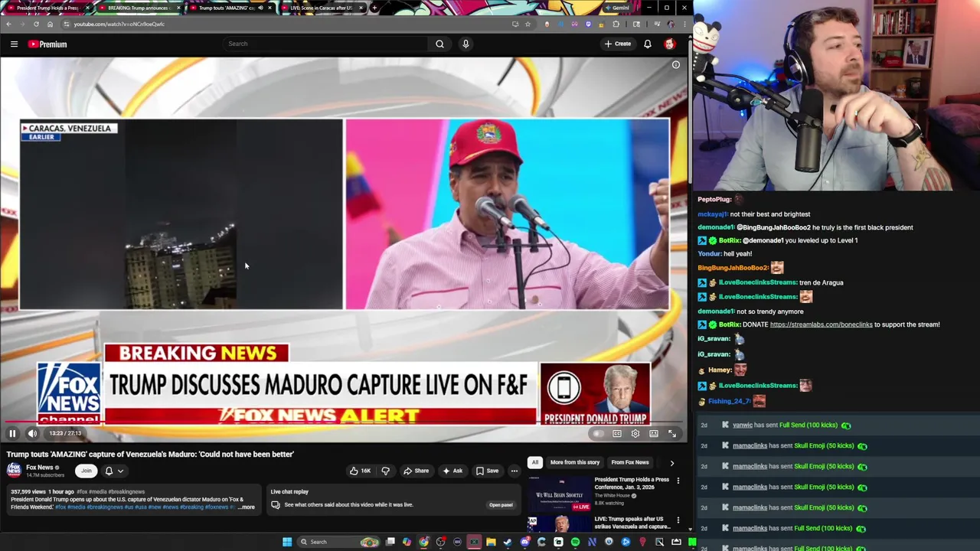
Task: Show next chips with the right chevron
Action: point(672,462)
